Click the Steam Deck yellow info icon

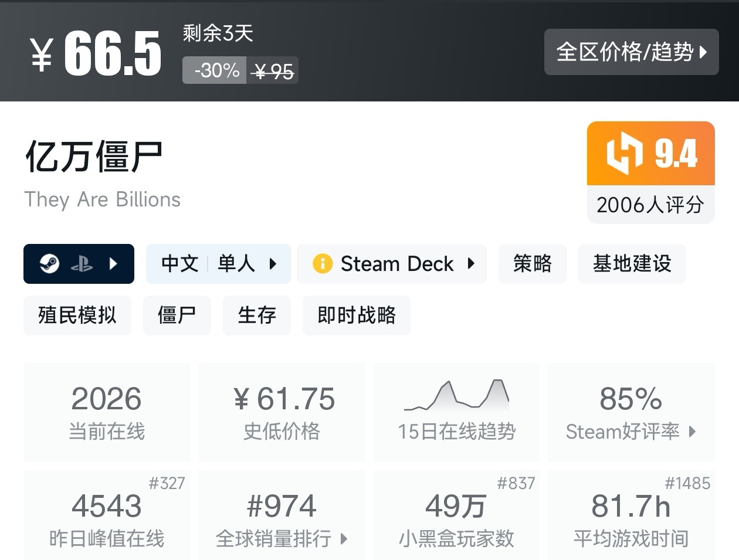tap(323, 264)
